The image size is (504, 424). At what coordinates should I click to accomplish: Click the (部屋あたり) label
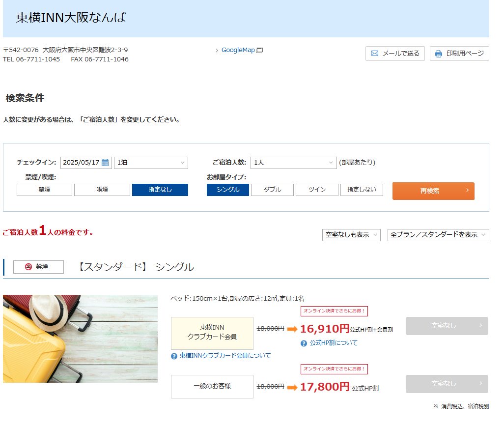click(x=357, y=163)
